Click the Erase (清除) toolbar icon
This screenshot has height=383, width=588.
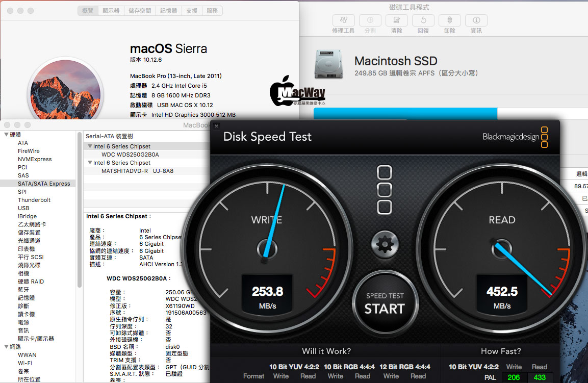(396, 20)
